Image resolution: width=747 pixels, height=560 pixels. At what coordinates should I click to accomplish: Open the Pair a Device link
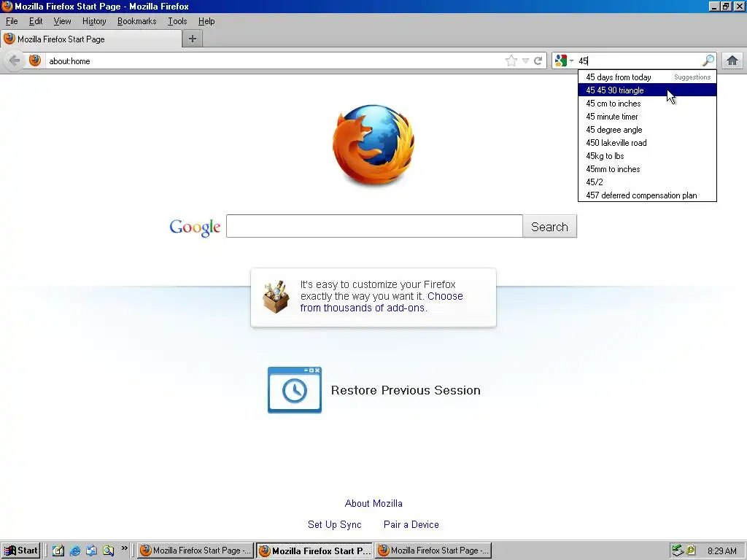click(411, 524)
